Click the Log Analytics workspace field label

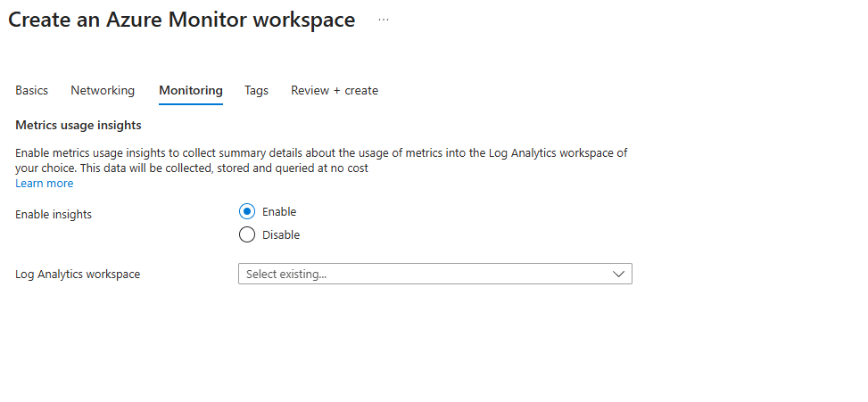coord(78,275)
